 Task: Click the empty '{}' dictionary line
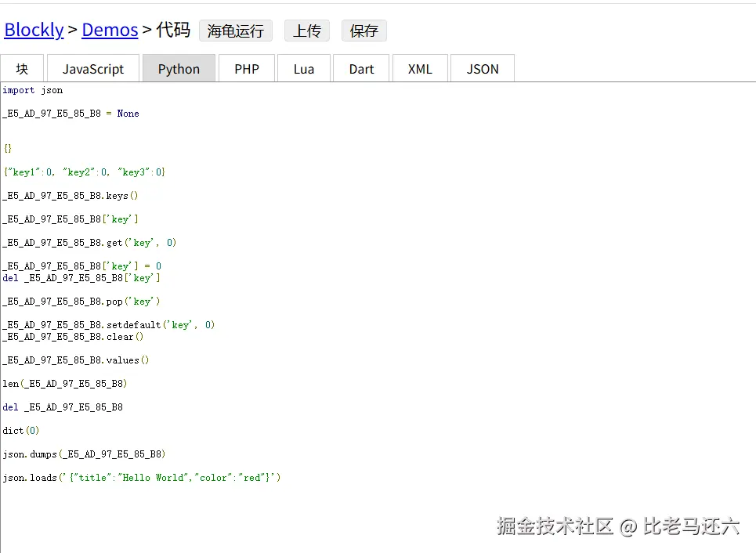click(x=7, y=149)
